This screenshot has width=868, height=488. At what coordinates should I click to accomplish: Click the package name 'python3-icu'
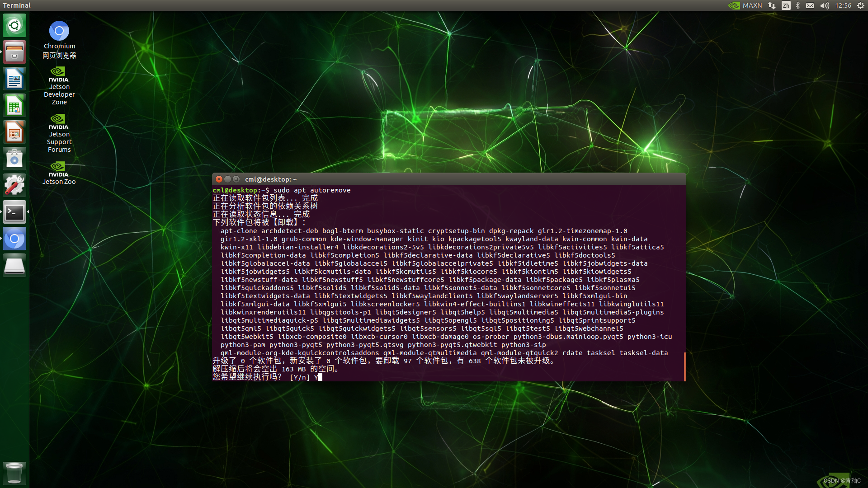650,337
